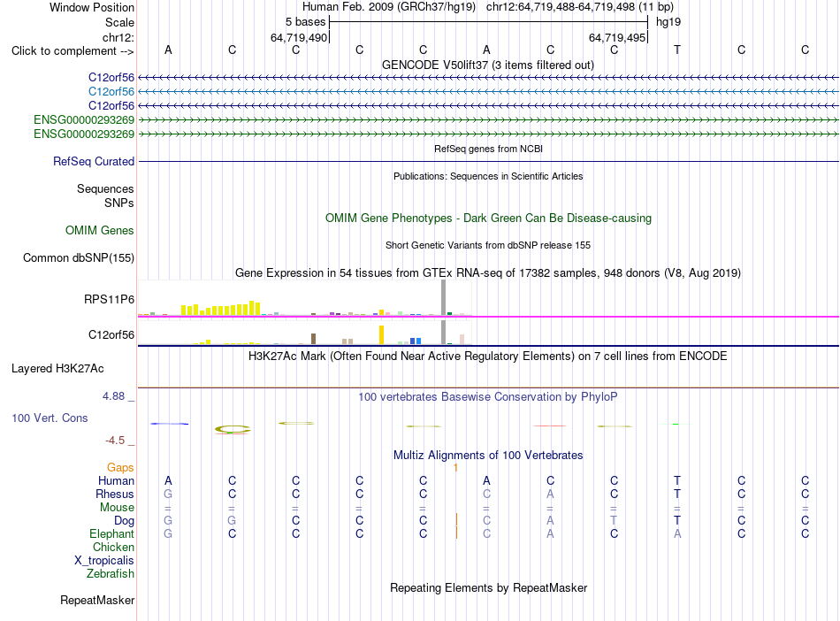
Task: Open the RPS11P6 tissue expression bar chart
Action: pos(305,298)
